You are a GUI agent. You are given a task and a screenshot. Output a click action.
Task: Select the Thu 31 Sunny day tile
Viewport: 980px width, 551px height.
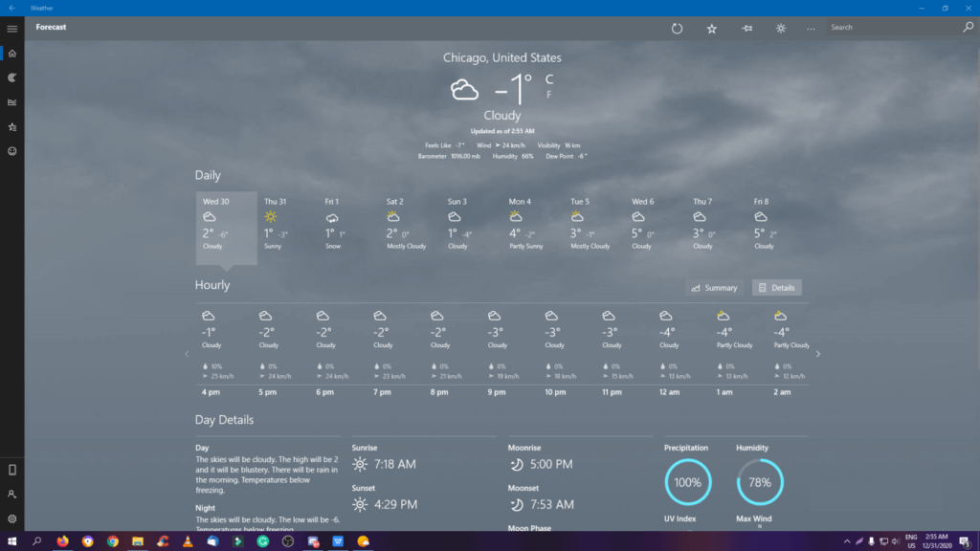pos(275,225)
